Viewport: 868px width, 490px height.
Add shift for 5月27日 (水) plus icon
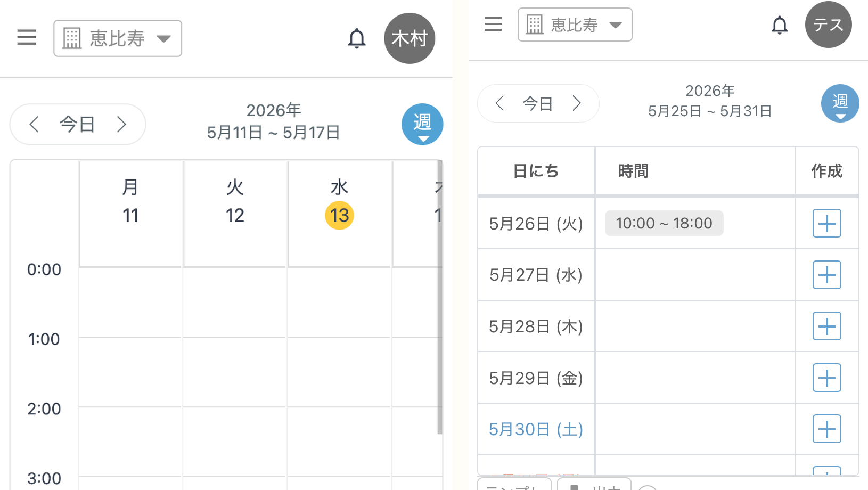point(826,275)
